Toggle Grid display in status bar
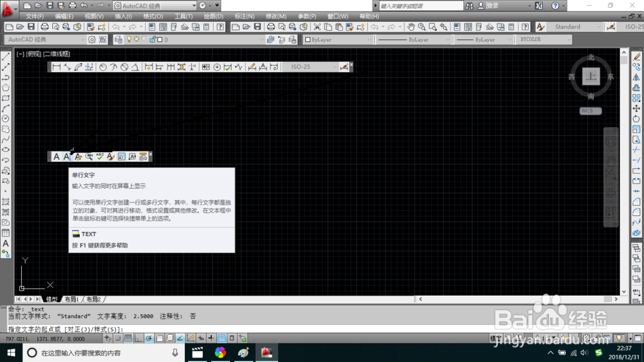This screenshot has height=362, width=644. click(128, 339)
